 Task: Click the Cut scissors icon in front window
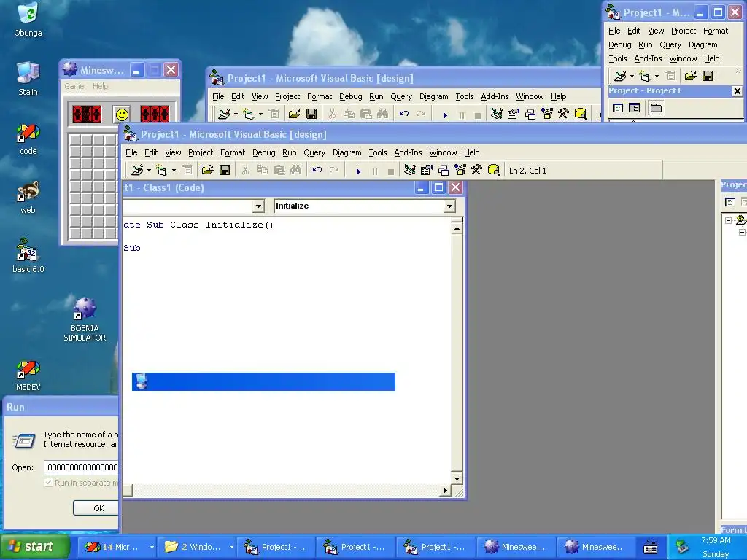coord(245,170)
